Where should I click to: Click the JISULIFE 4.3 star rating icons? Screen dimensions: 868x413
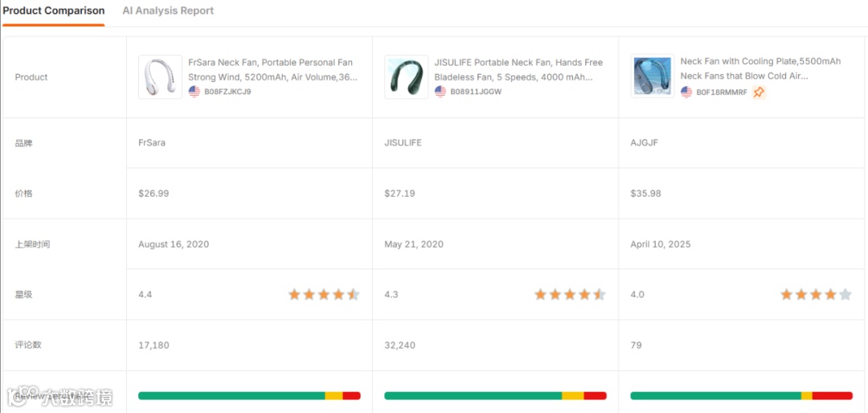[570, 295]
